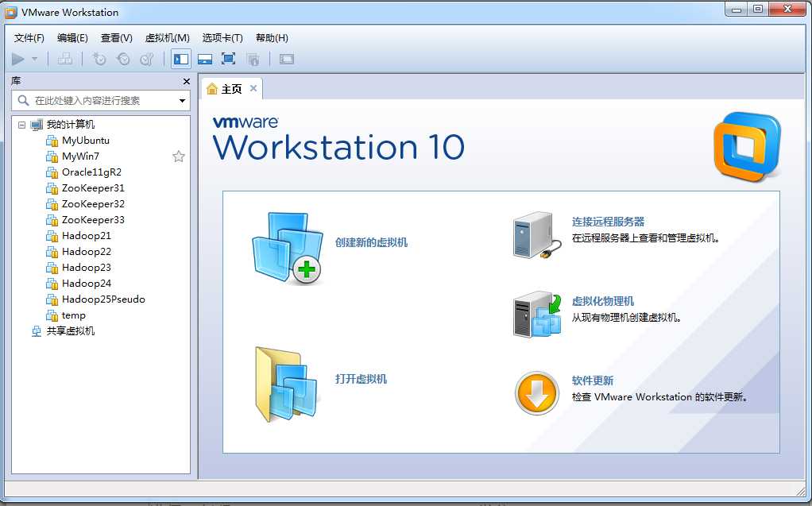Image resolution: width=812 pixels, height=506 pixels.
Task: Select 共享虚拟机 in the library
Action: click(71, 331)
